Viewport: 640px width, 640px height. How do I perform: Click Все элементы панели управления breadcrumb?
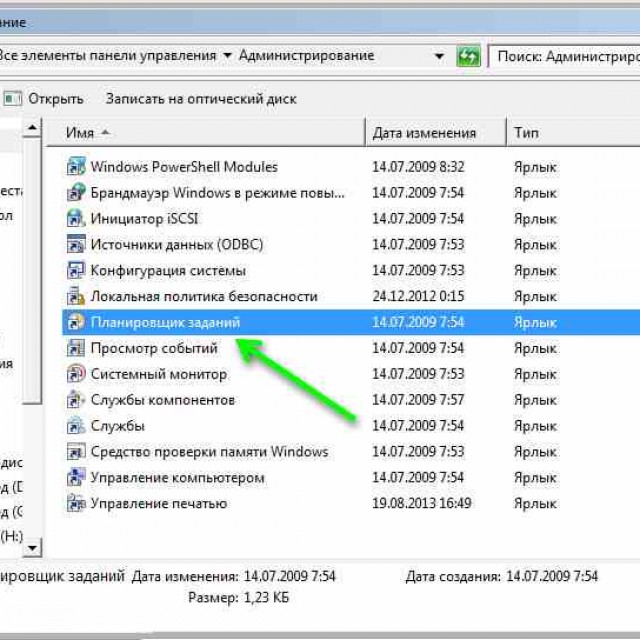coord(108,56)
